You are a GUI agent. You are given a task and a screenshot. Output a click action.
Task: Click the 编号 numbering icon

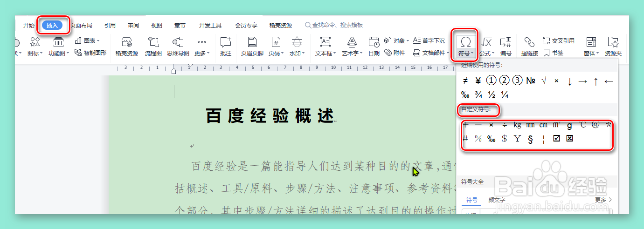(506, 43)
